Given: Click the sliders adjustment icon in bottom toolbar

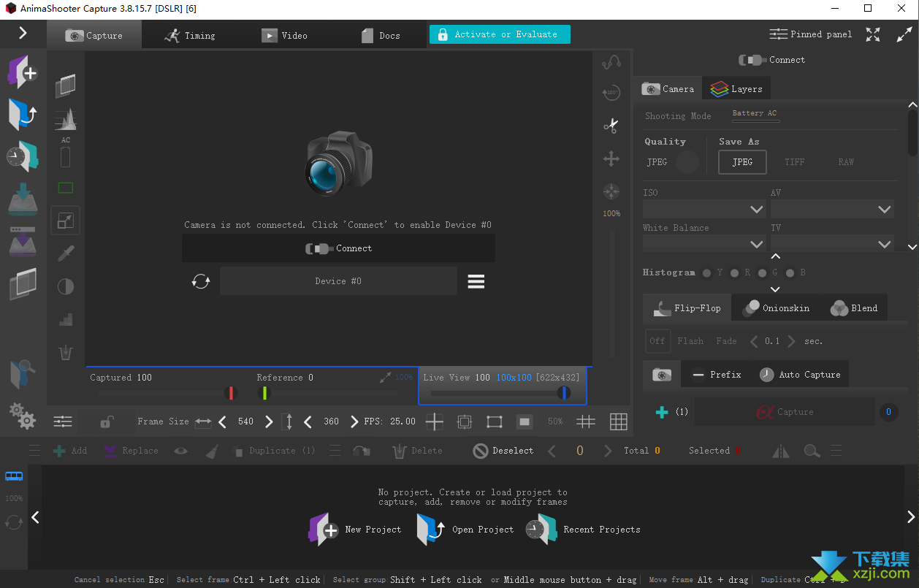Looking at the screenshot, I should click(x=63, y=421).
